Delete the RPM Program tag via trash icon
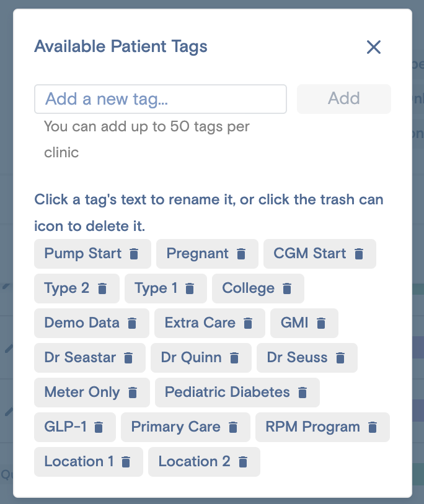This screenshot has width=424, height=504. click(372, 427)
